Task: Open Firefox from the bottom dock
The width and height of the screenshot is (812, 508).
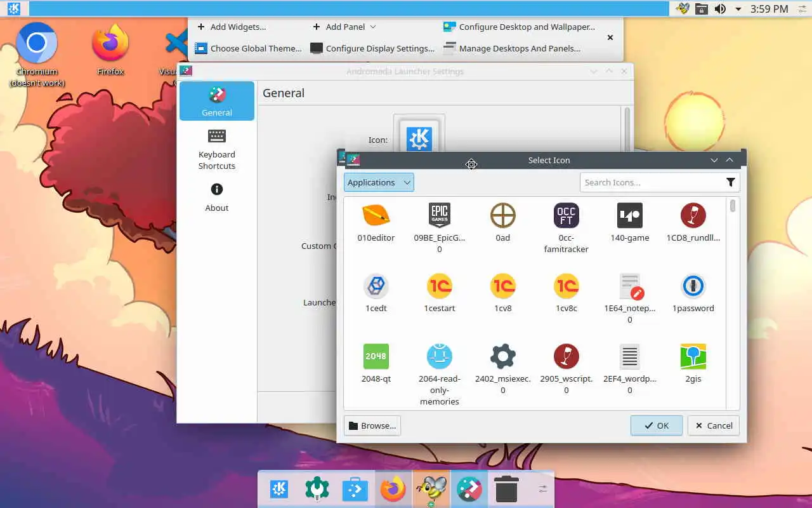Action: 393,489
